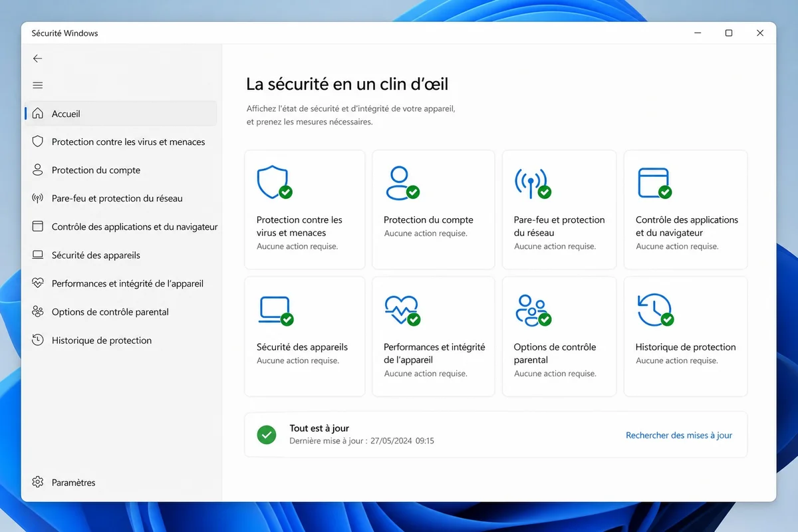Click Rechercher des mises à jour link
The width and height of the screenshot is (798, 532).
pyautogui.click(x=679, y=435)
